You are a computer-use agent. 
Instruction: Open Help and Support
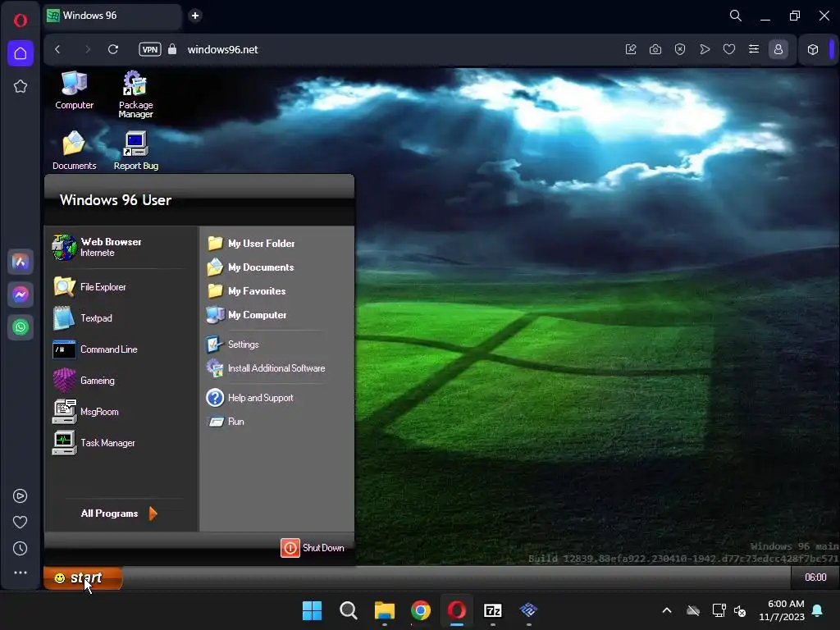[x=249, y=398]
